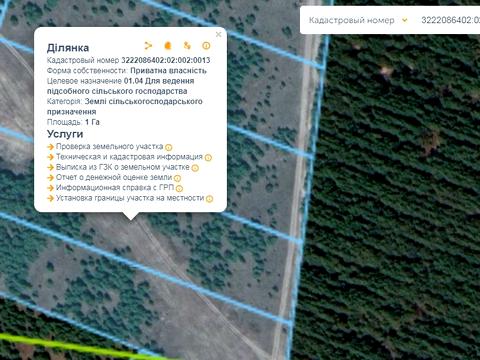The height and width of the screenshot is (360, 480).
Task: Open Техническая и кадастровая информация service
Action: tap(129, 157)
